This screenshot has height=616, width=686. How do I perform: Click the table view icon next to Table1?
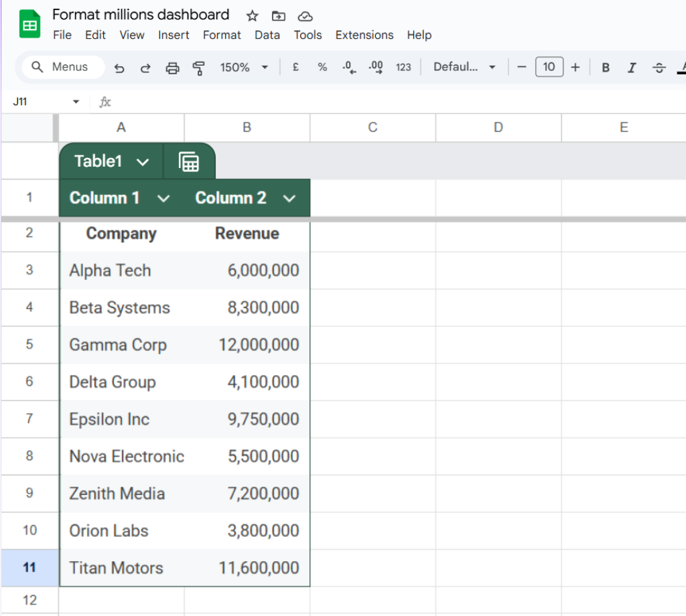coord(190,161)
